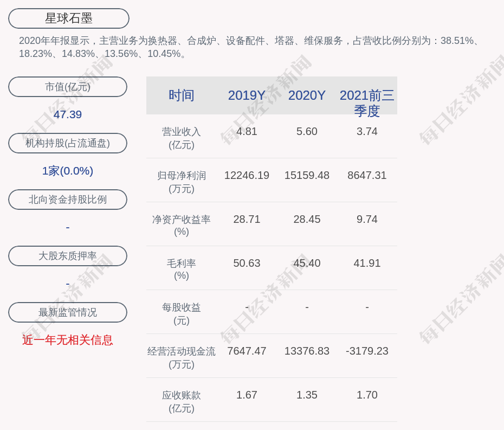Click ROE value 28.71

point(247,220)
